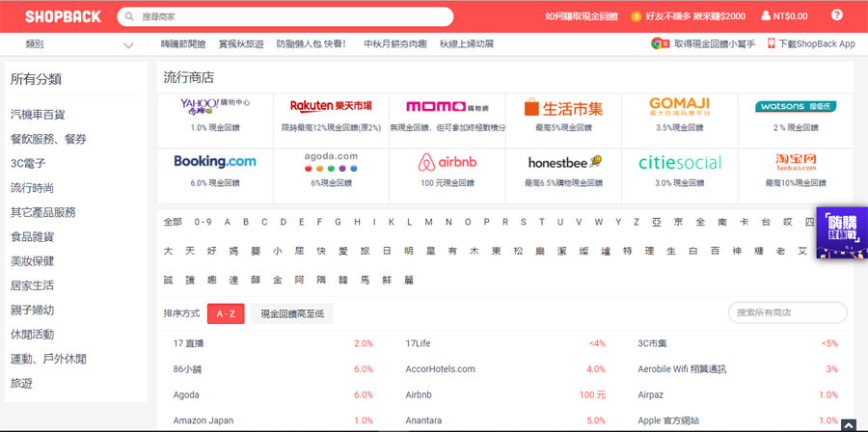Open the 中秋月餅夯肉趣 menu item

(395, 44)
